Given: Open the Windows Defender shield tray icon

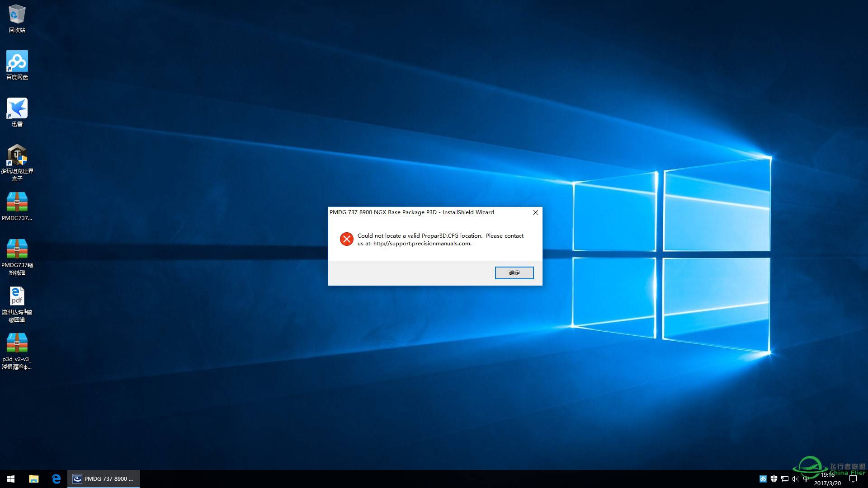Looking at the screenshot, I should point(774,479).
